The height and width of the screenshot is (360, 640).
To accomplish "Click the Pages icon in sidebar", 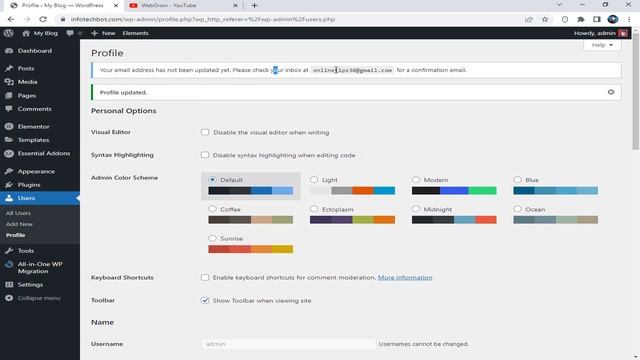I will 9,95.
